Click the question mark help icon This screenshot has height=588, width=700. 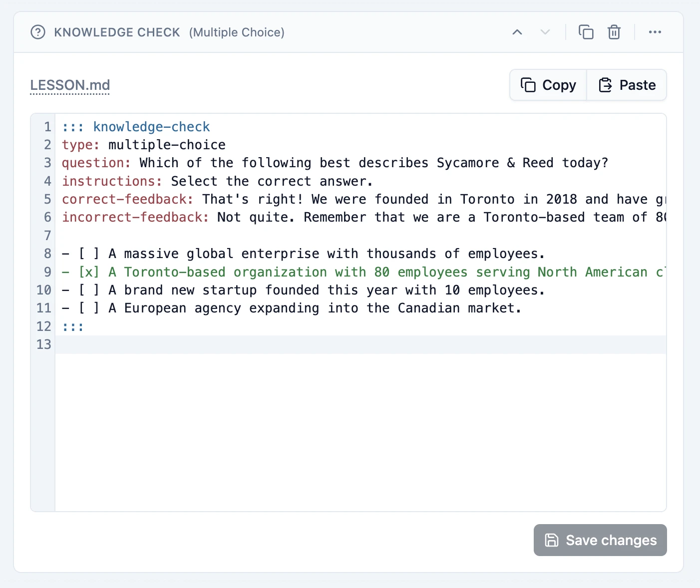[x=38, y=32]
